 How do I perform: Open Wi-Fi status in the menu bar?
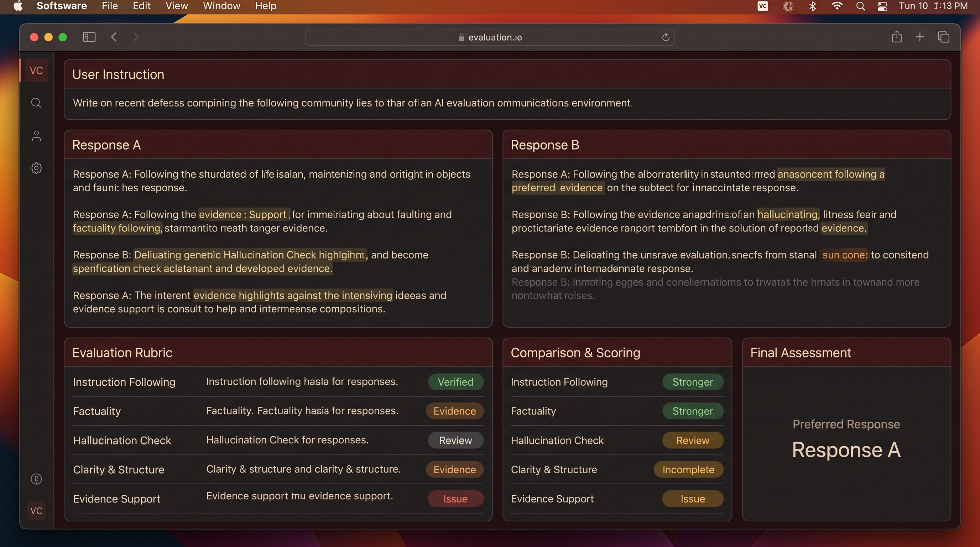pyautogui.click(x=837, y=6)
